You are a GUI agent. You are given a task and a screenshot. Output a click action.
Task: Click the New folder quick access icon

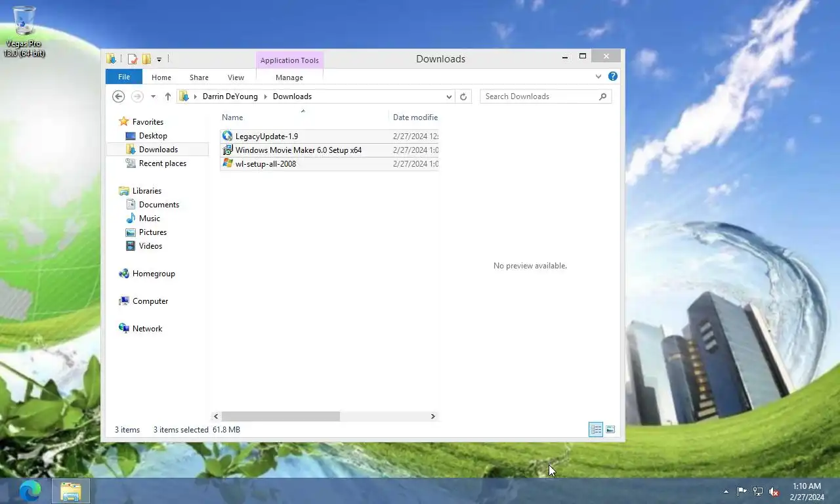(x=146, y=59)
